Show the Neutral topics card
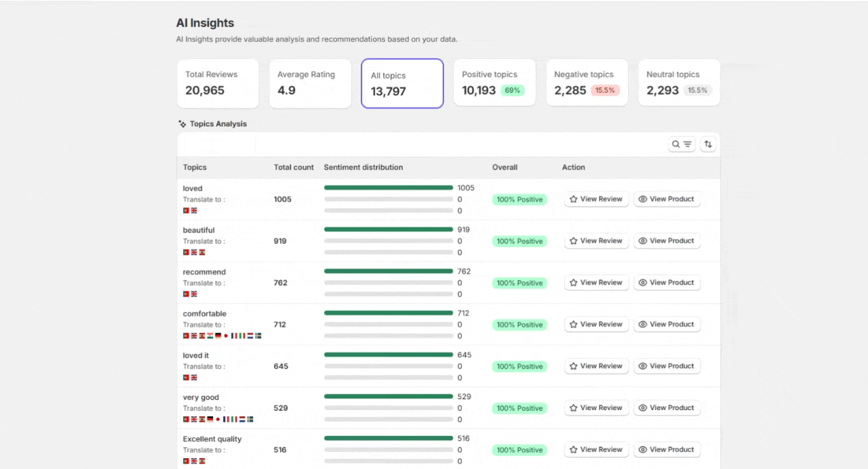This screenshot has width=868, height=469. coord(679,83)
